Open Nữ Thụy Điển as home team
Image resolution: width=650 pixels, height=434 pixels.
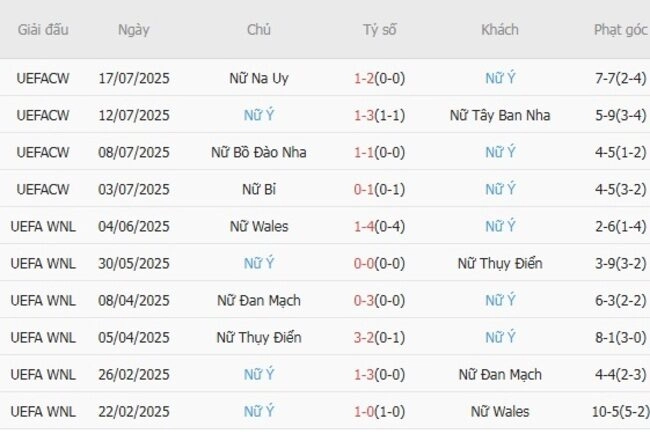point(259,337)
